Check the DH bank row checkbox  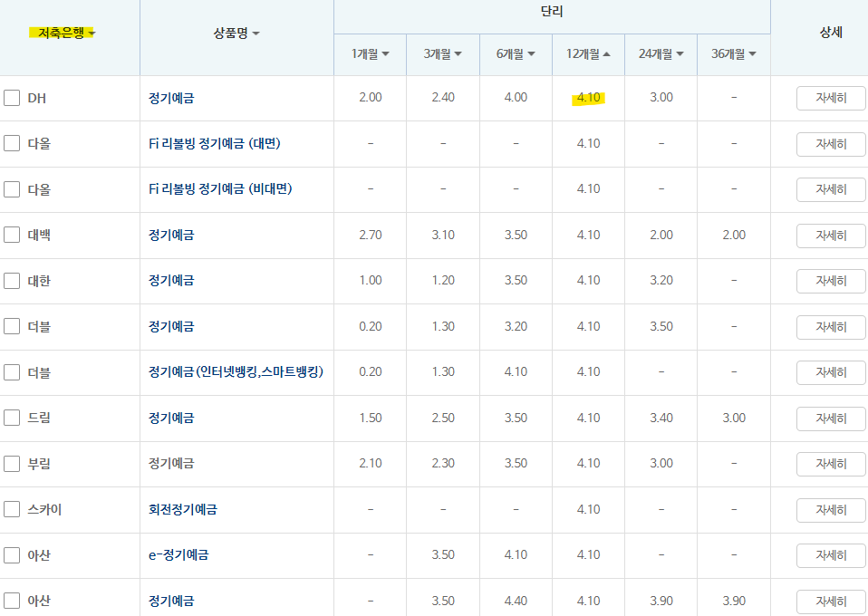12,97
